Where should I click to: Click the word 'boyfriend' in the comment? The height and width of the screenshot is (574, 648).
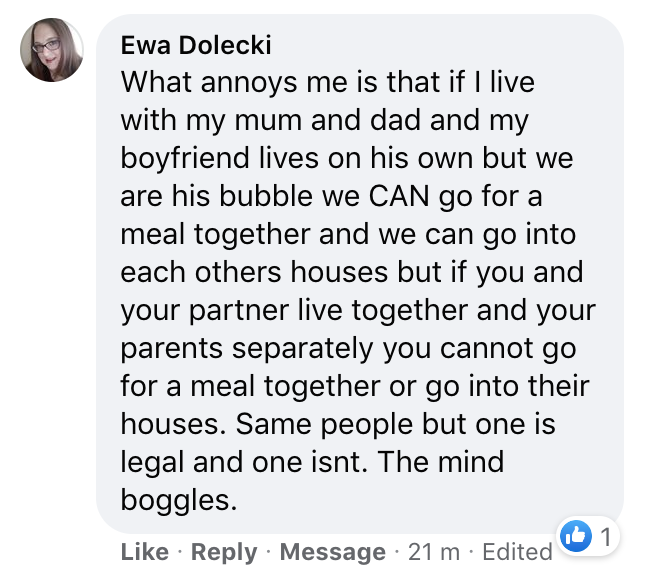[185, 158]
